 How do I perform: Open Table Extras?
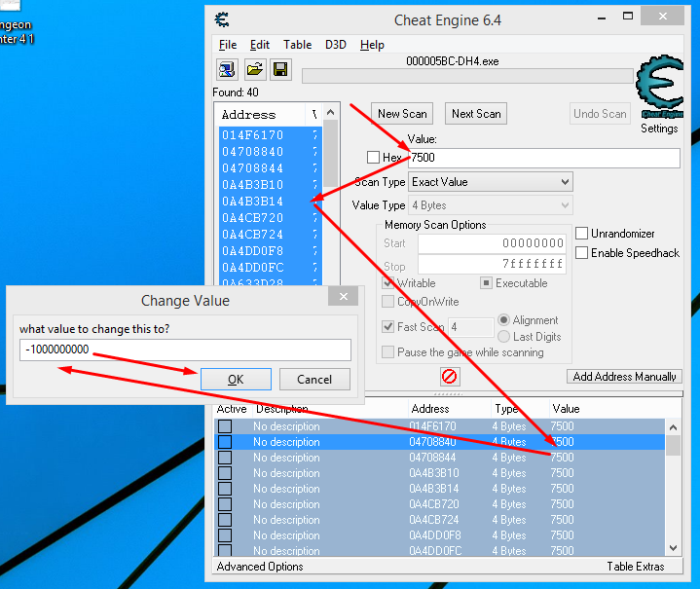pos(636,567)
